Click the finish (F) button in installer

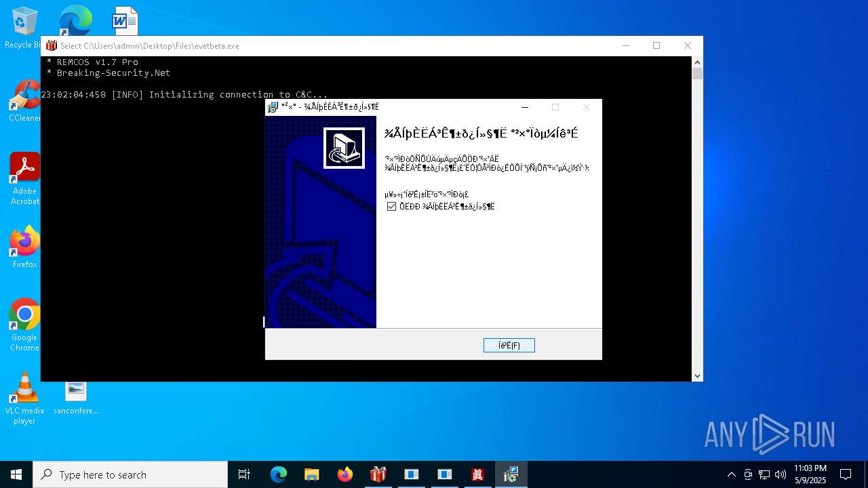509,346
